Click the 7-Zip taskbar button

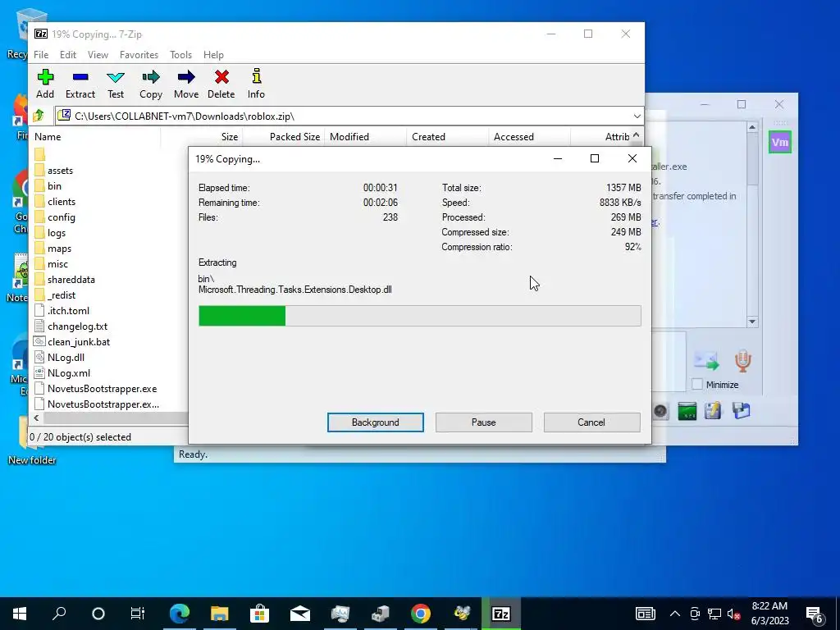point(501,614)
